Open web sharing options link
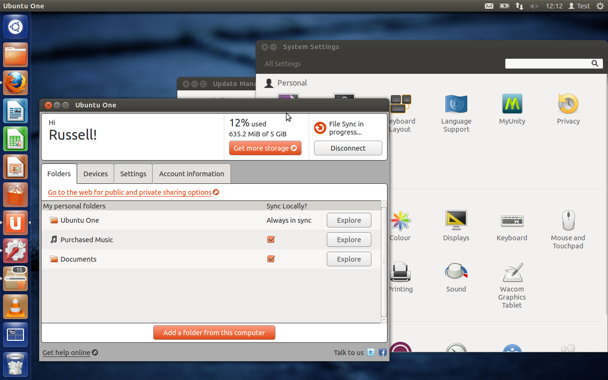This screenshot has width=608, height=380. pyautogui.click(x=133, y=192)
